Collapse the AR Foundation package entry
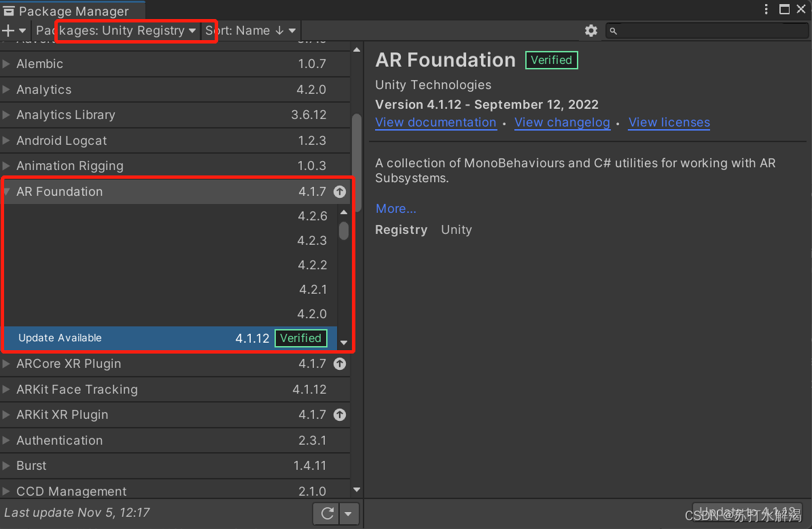 tap(6, 192)
